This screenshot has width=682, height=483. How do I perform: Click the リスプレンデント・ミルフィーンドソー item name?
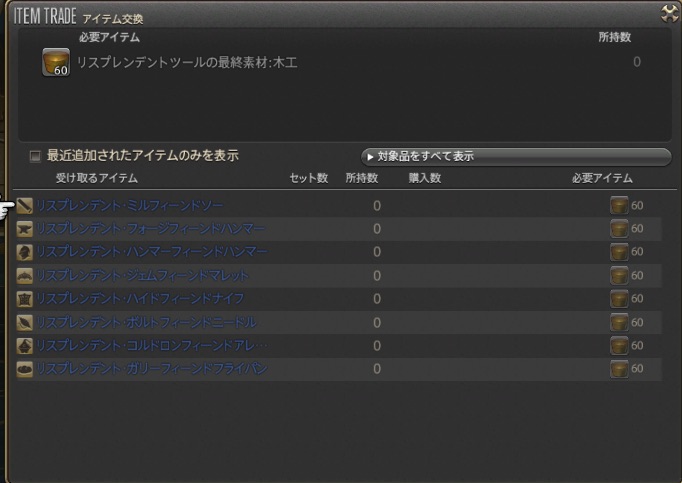point(130,205)
